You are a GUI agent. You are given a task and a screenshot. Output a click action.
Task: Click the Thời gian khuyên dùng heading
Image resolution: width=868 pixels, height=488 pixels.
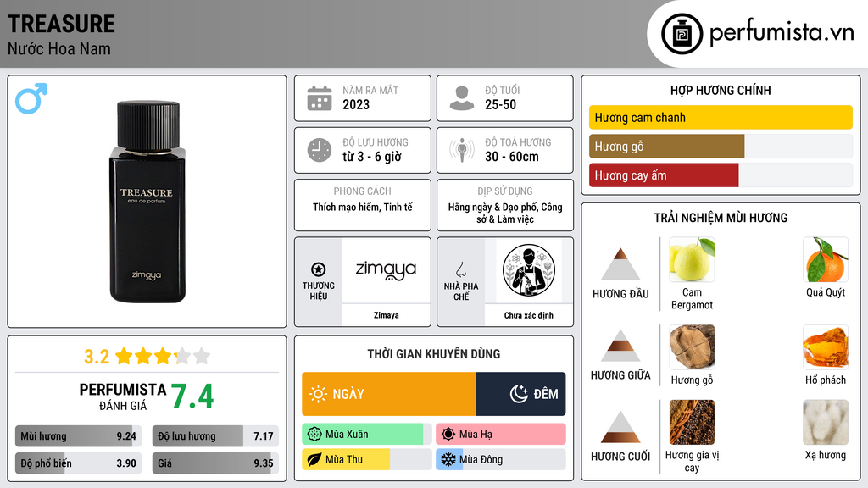click(x=433, y=353)
